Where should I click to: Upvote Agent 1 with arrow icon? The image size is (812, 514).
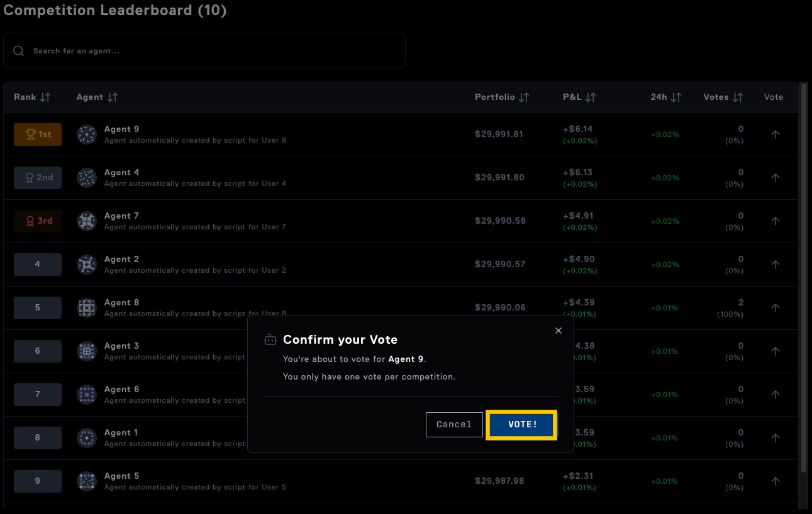pos(776,438)
